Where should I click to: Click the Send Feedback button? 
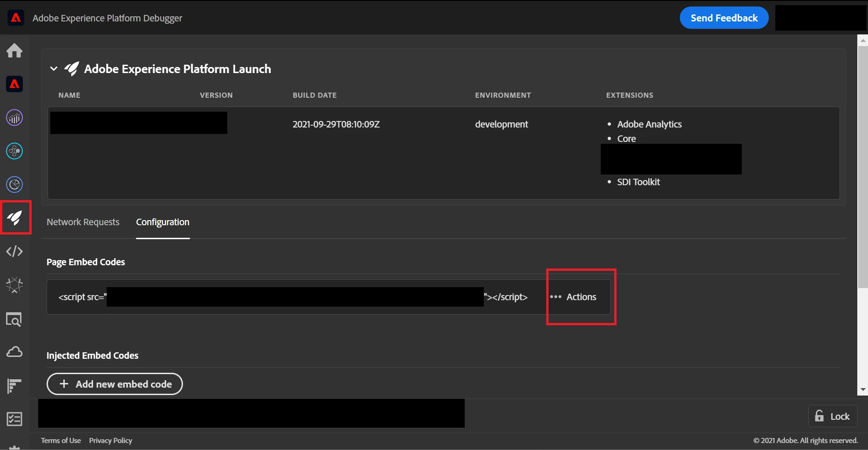724,18
